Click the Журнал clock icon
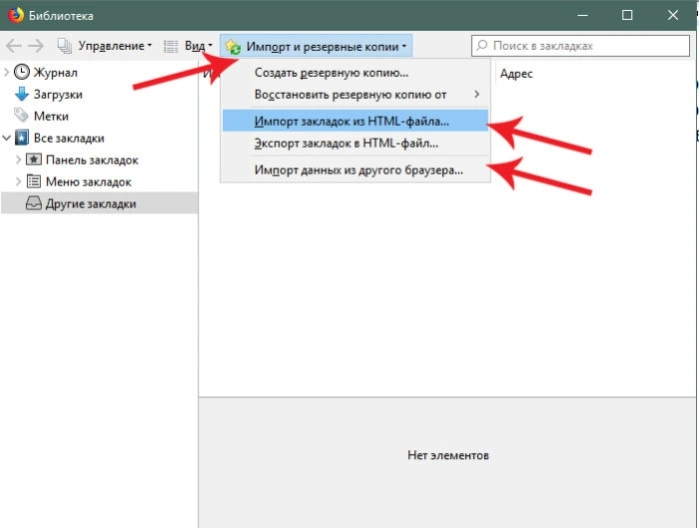The image size is (699, 528). click(21, 72)
